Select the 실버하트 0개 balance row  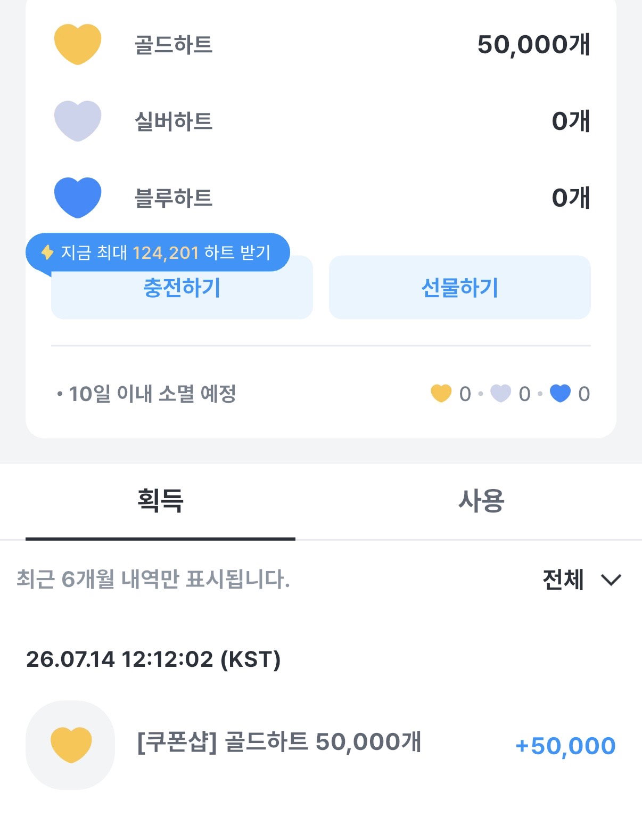(x=322, y=121)
